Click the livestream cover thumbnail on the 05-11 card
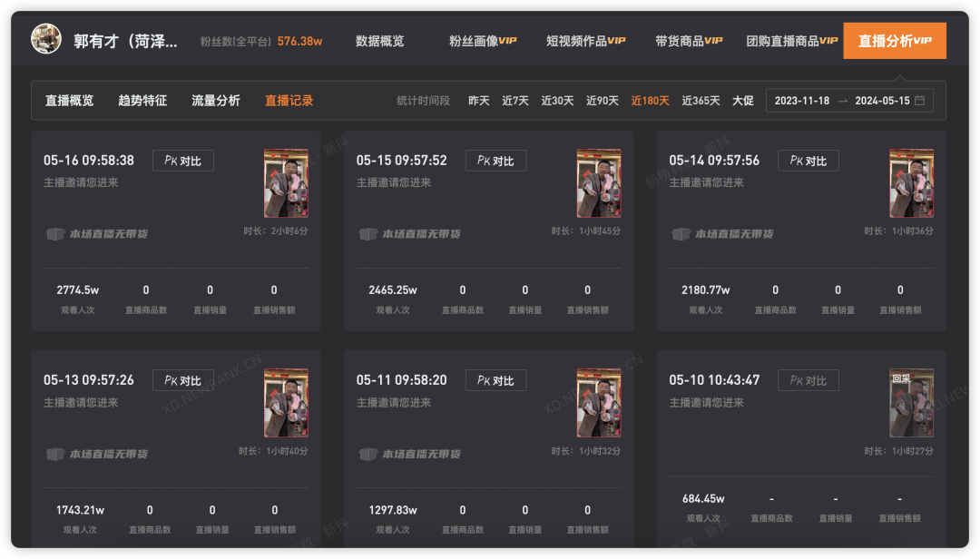The height and width of the screenshot is (559, 980). click(599, 402)
